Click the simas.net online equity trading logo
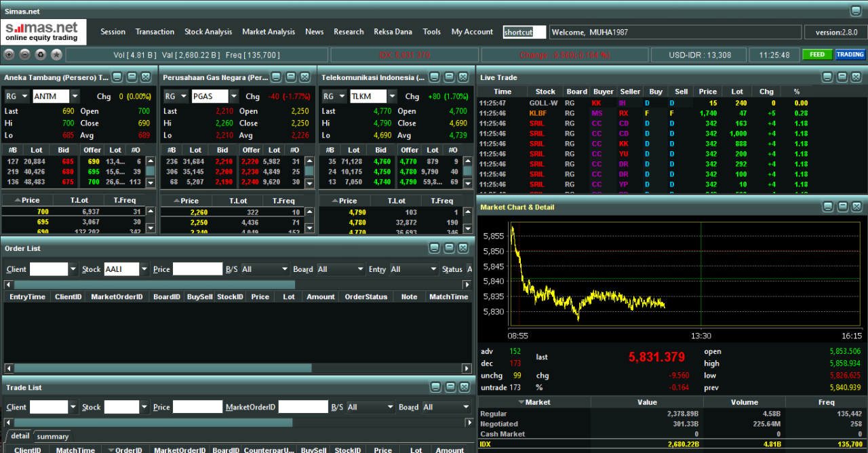The image size is (868, 453). (43, 31)
